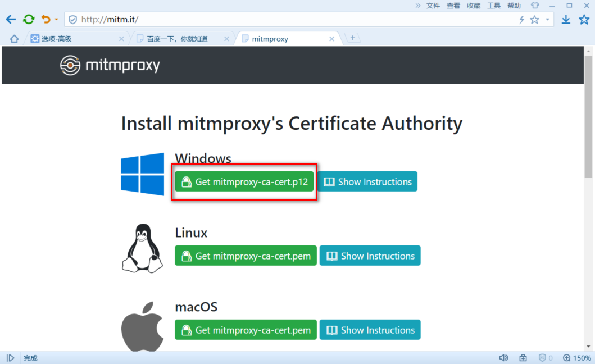595x364 pixels.
Task: Click the lightning speed mode icon
Action: 521,20
